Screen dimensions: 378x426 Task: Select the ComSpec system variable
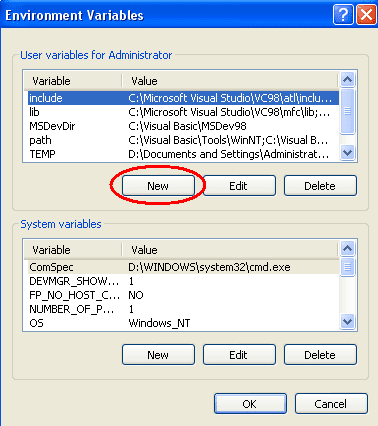point(183,267)
